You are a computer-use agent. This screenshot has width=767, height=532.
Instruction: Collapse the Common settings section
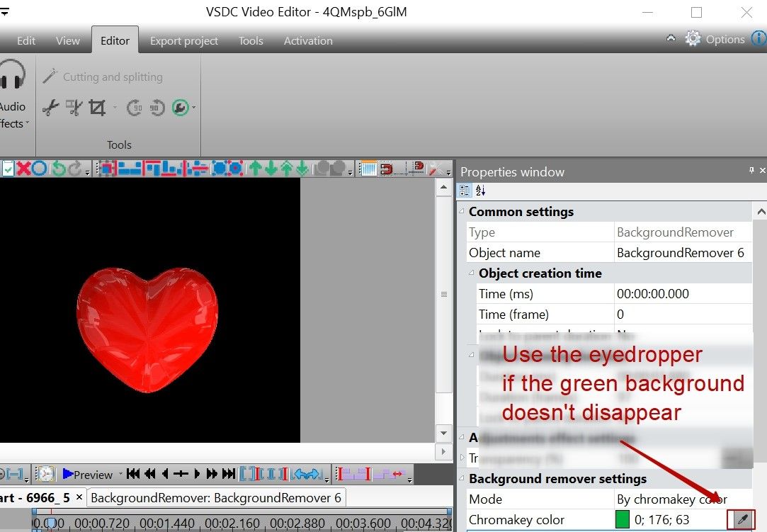pyautogui.click(x=462, y=211)
